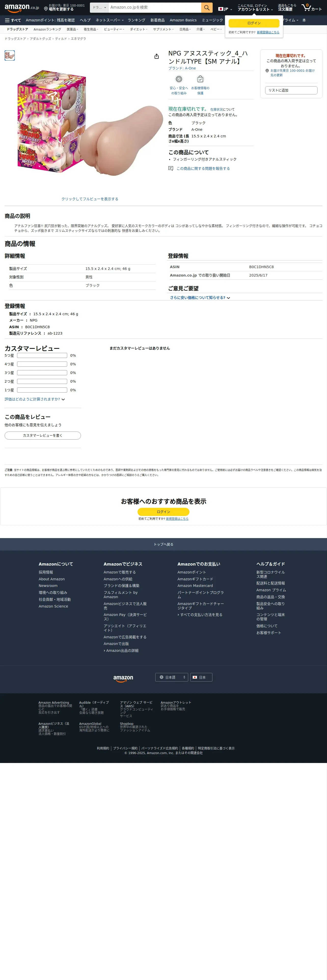Click the orange search magnifier button

207,8
